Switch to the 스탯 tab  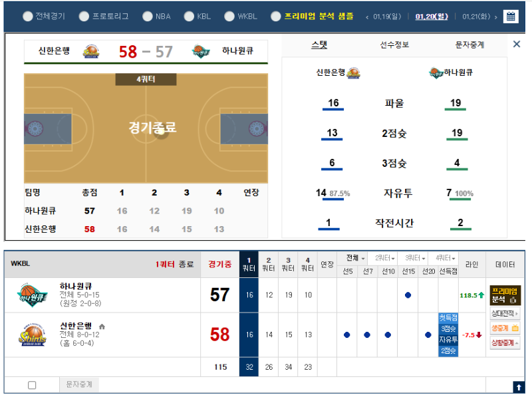coord(319,45)
